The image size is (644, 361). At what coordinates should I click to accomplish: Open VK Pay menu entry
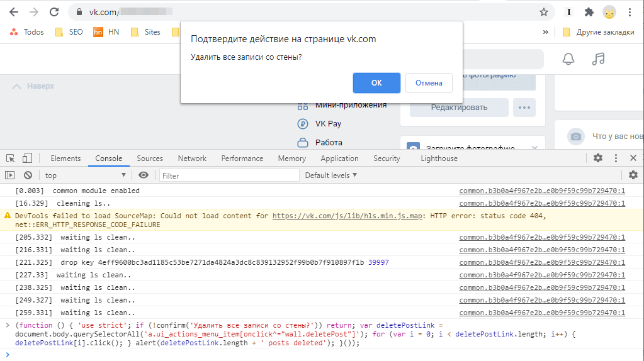(x=320, y=123)
